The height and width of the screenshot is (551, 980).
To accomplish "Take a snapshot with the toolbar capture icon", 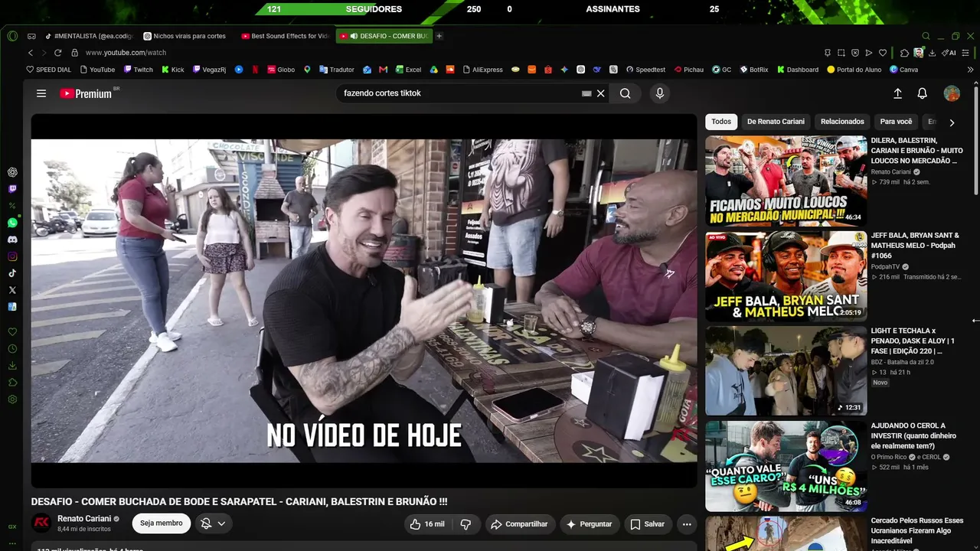I will [841, 53].
